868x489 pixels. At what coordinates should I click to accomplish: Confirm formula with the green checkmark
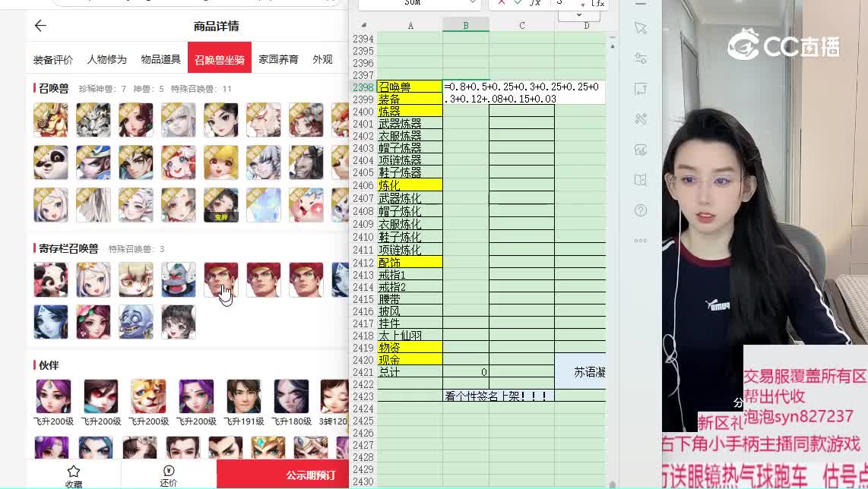tap(518, 3)
